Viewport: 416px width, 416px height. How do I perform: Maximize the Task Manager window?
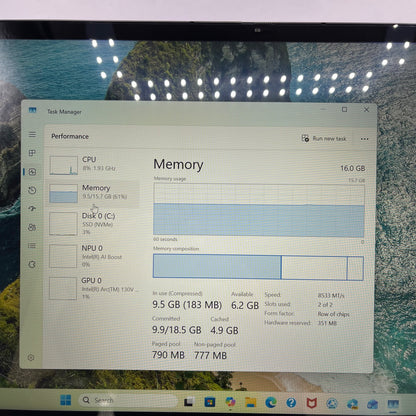tap(344, 109)
